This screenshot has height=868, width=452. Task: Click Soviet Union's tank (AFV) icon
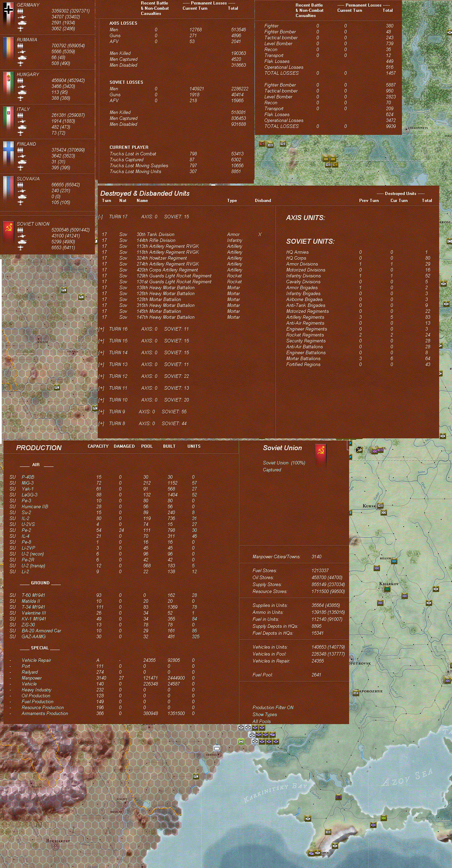(x=22, y=242)
